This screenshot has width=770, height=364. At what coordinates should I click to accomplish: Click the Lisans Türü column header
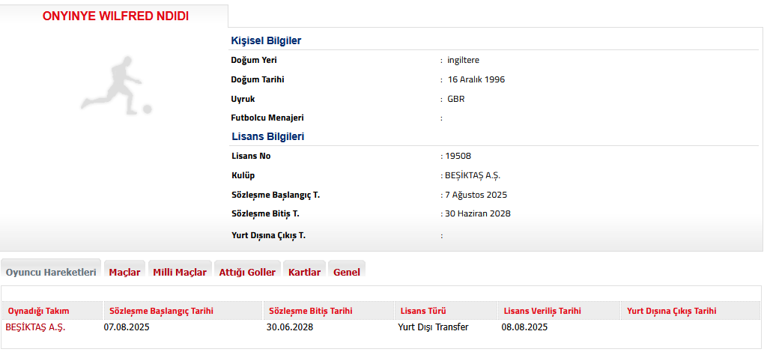click(x=423, y=311)
